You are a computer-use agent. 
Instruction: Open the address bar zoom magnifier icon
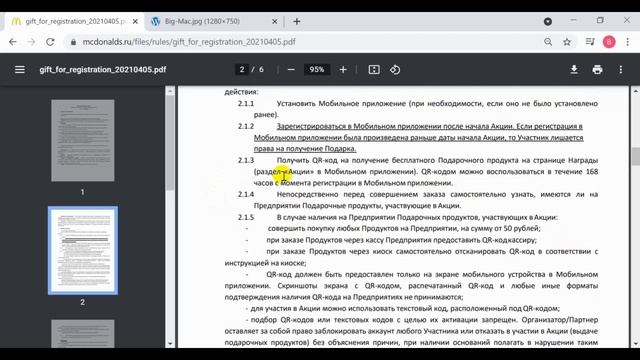548,42
